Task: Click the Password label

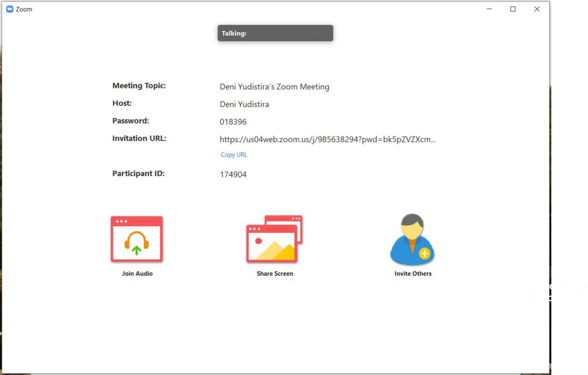Action: (x=131, y=121)
